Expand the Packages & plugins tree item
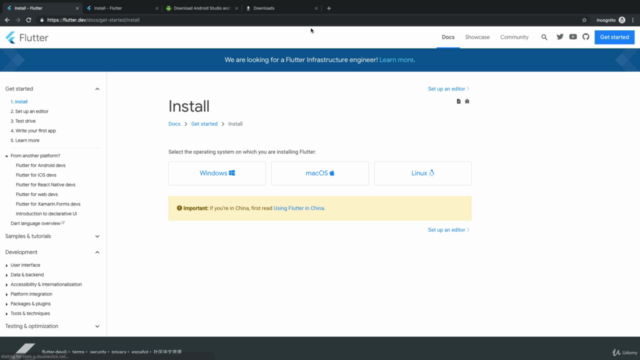Viewport: 640px width, 360px height. point(7,304)
